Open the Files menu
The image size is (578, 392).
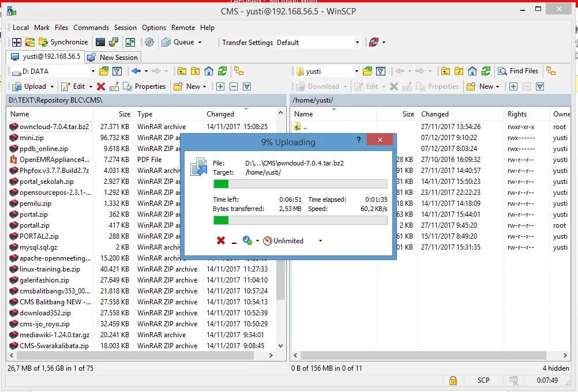pos(61,28)
